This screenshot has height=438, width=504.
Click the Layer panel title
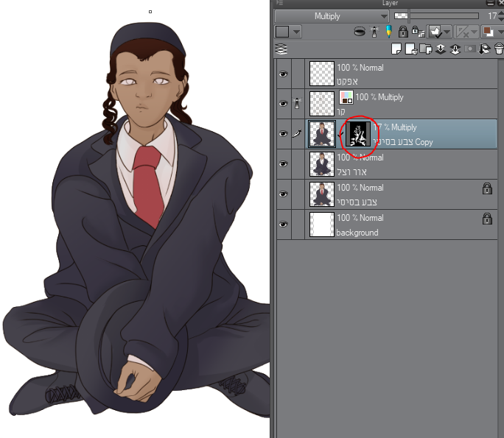pos(390,4)
